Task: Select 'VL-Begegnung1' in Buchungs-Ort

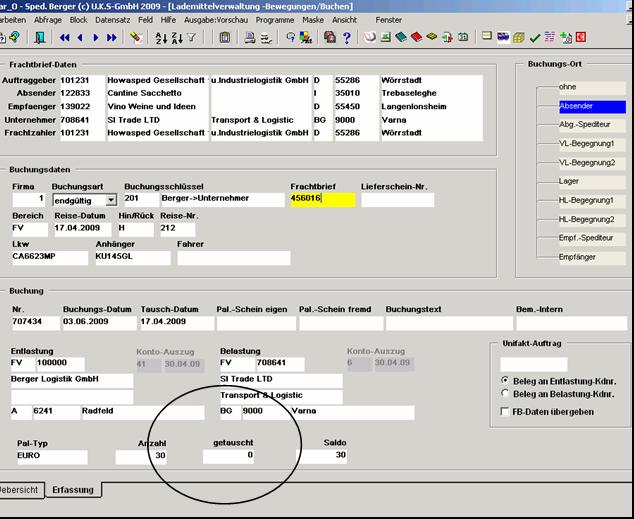Action: point(592,144)
